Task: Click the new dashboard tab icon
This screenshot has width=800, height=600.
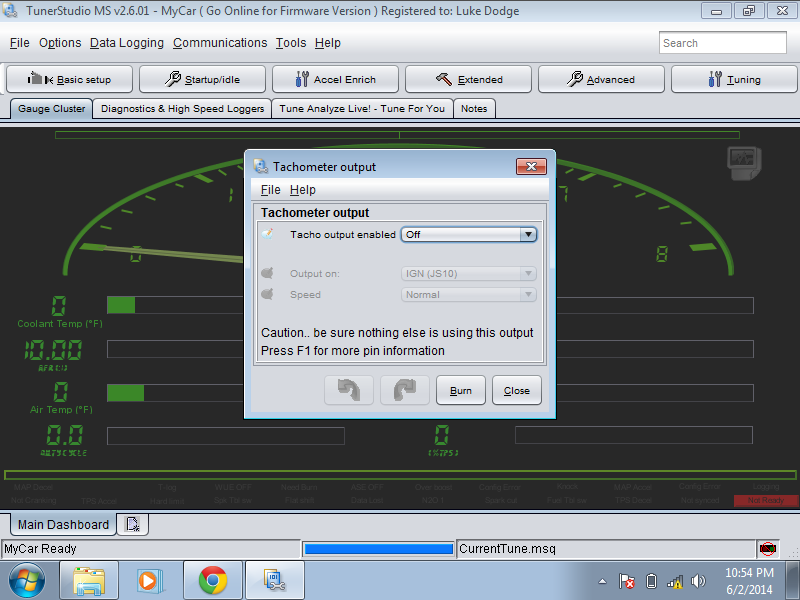Action: (133, 524)
